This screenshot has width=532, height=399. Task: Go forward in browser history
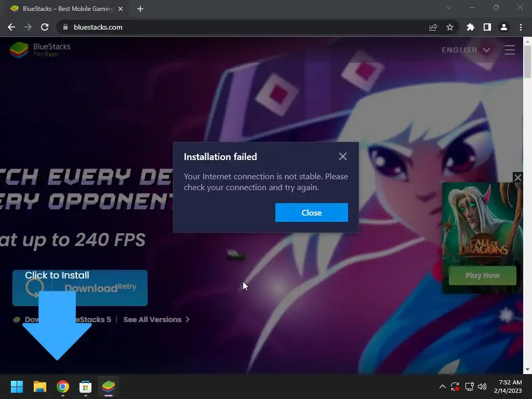point(28,27)
